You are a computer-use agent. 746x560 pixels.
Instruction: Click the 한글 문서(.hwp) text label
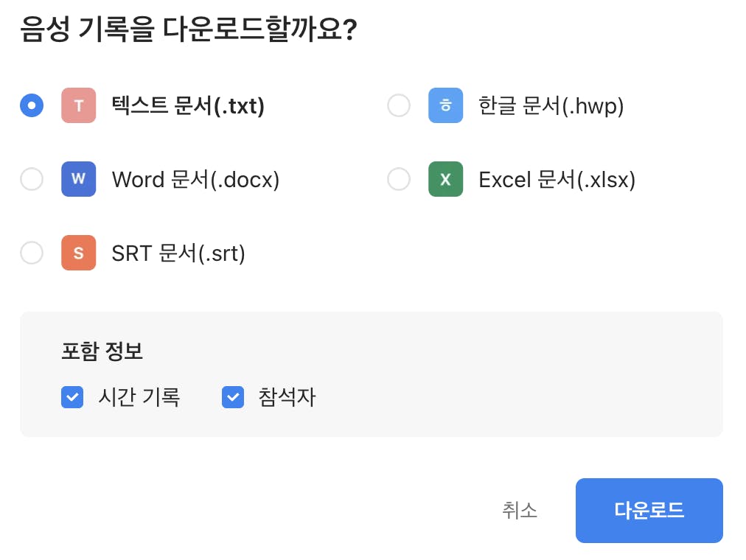coord(551,106)
